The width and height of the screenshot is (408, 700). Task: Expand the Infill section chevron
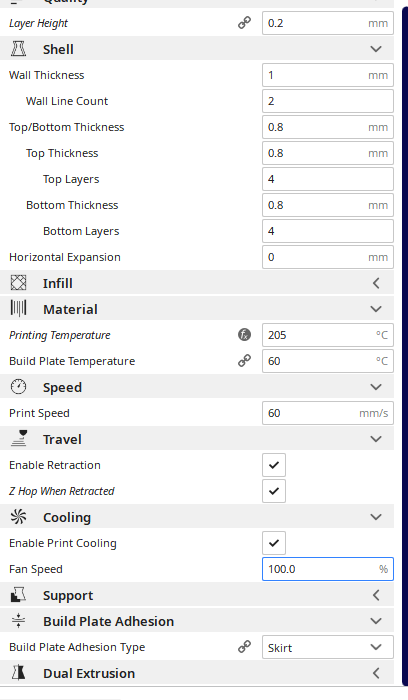coord(376,283)
